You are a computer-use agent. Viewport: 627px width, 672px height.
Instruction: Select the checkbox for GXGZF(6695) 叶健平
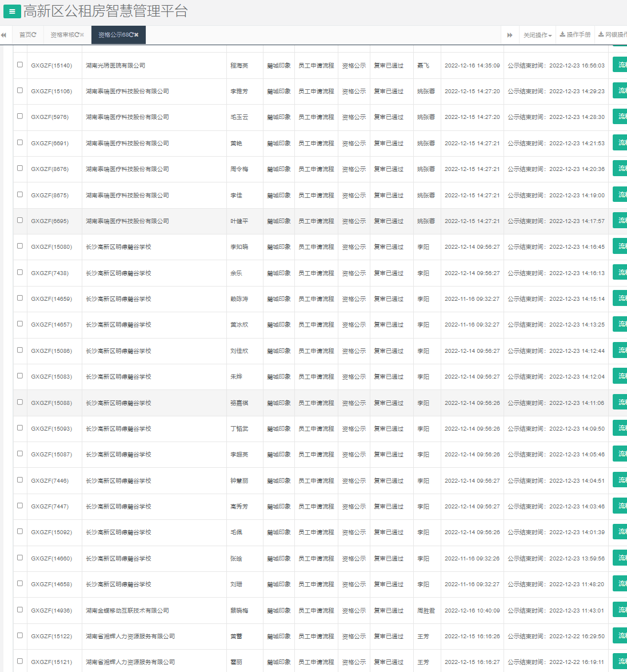pos(20,220)
